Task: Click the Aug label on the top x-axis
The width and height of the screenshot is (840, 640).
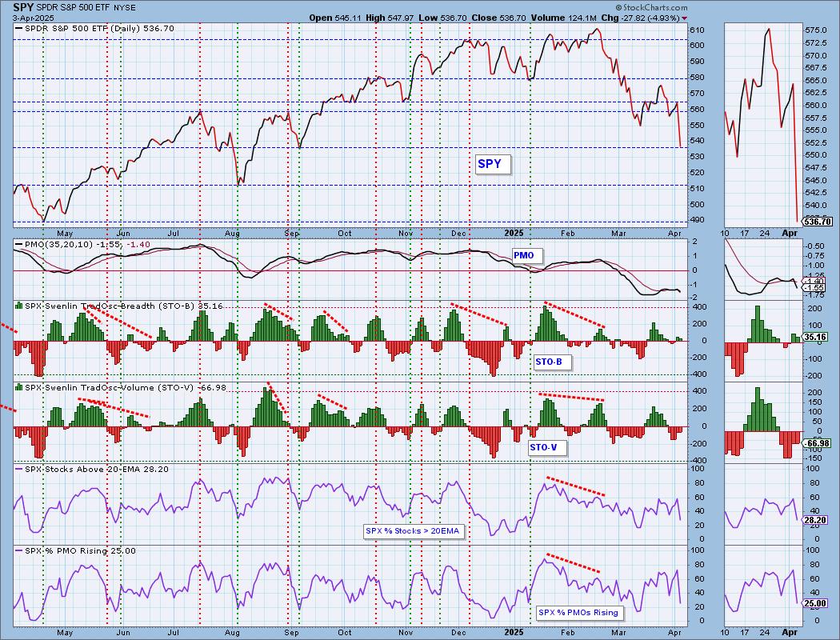Action: pyautogui.click(x=232, y=233)
